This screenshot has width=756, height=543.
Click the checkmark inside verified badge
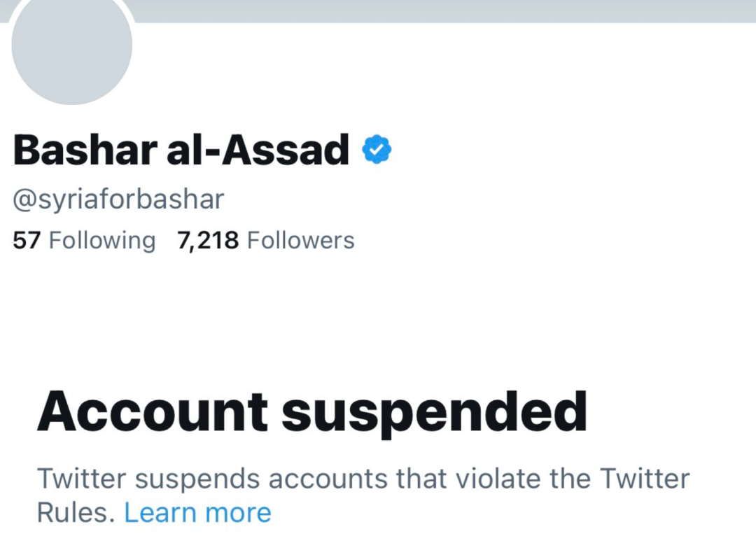[x=377, y=150]
